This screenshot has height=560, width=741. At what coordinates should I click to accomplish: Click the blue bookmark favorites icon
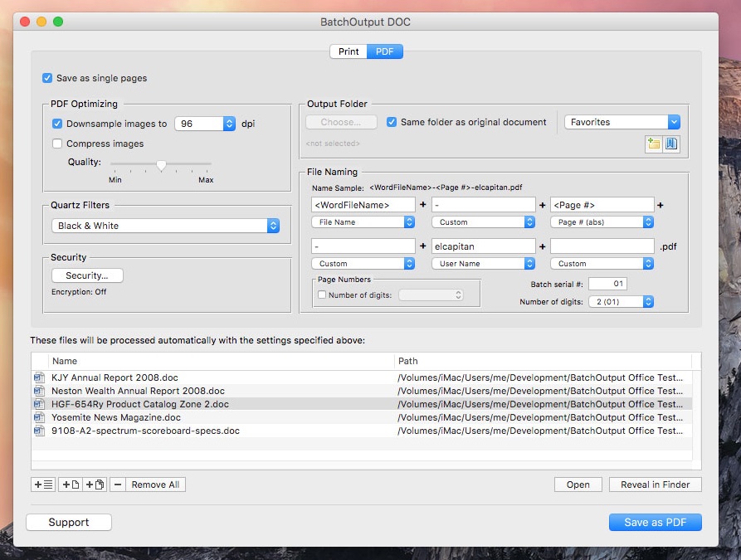point(671,144)
